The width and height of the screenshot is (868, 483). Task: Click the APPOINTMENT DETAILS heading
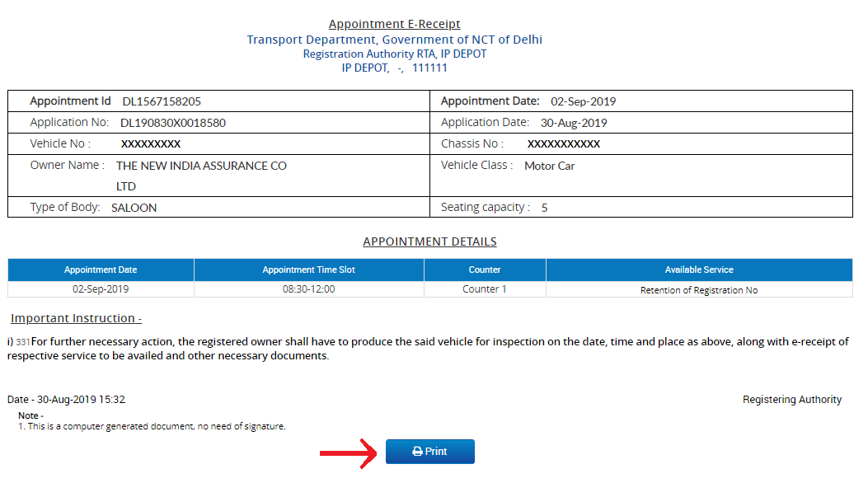click(429, 242)
